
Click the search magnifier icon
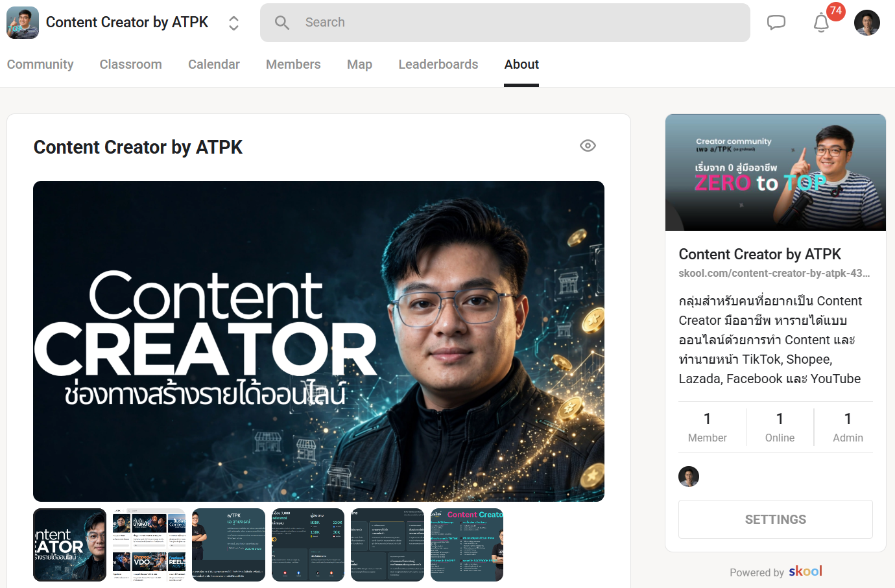[281, 23]
